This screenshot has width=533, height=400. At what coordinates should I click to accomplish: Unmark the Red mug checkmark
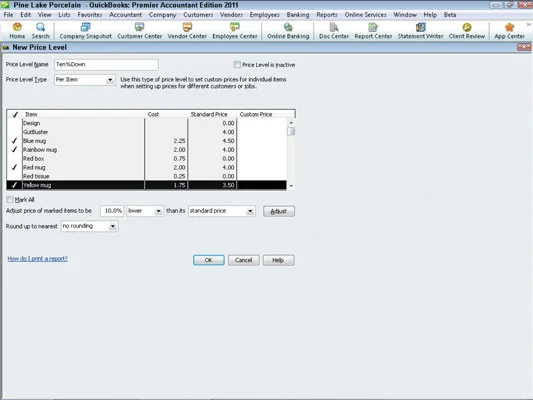[x=14, y=167]
